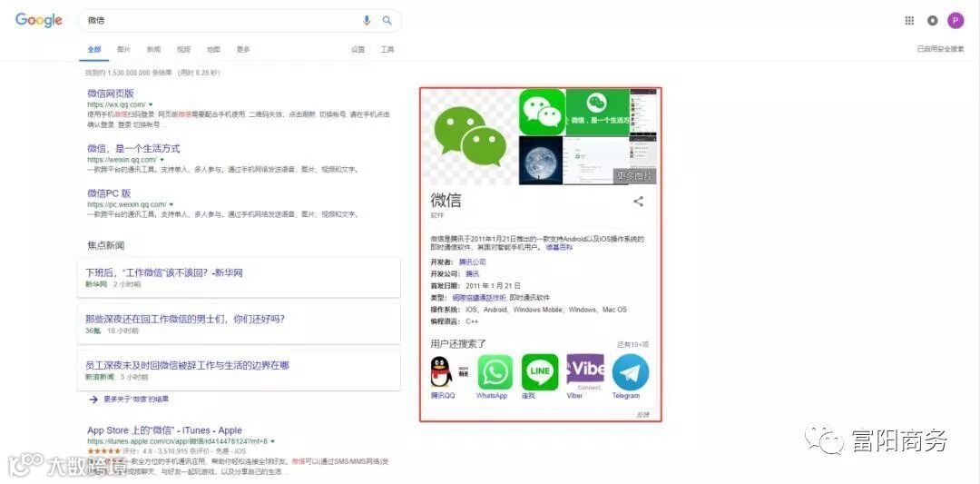This screenshot has width=980, height=484.
Task: Click the Google logo
Action: pyautogui.click(x=39, y=20)
